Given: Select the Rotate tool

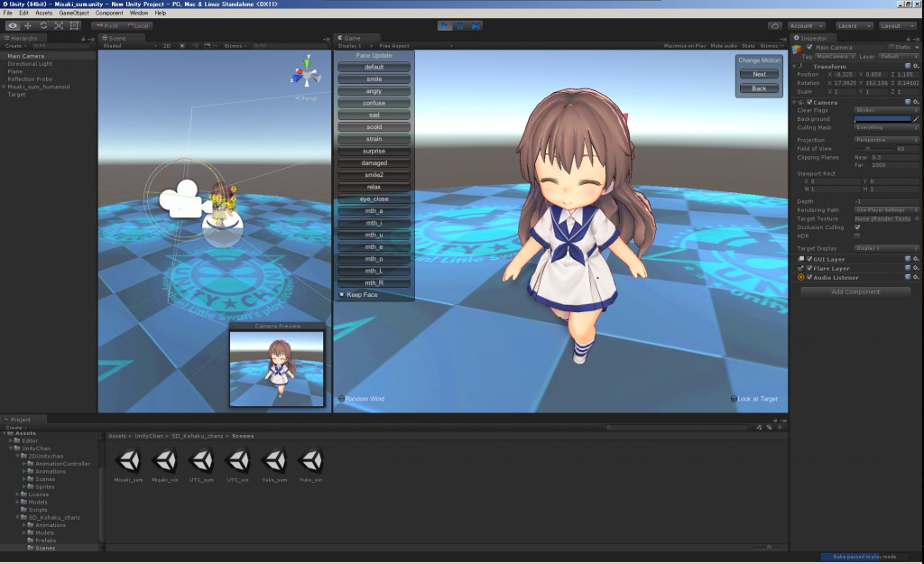Looking at the screenshot, I should click(44, 26).
